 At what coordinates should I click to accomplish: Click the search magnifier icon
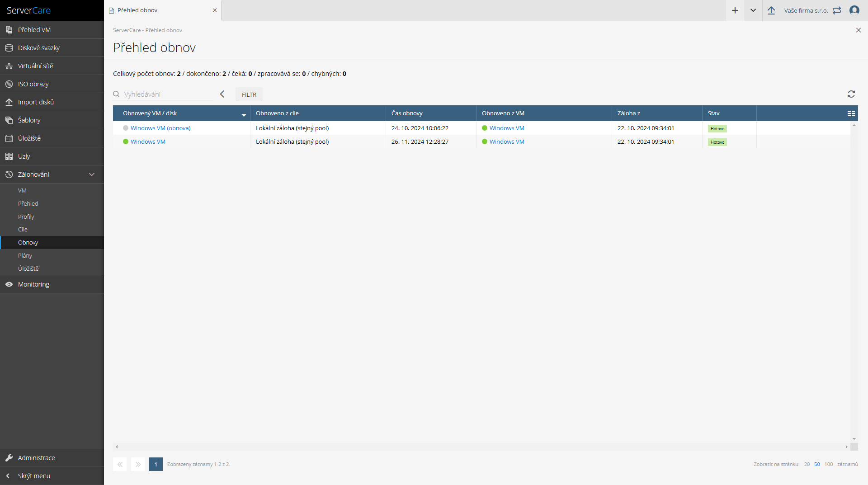[116, 94]
